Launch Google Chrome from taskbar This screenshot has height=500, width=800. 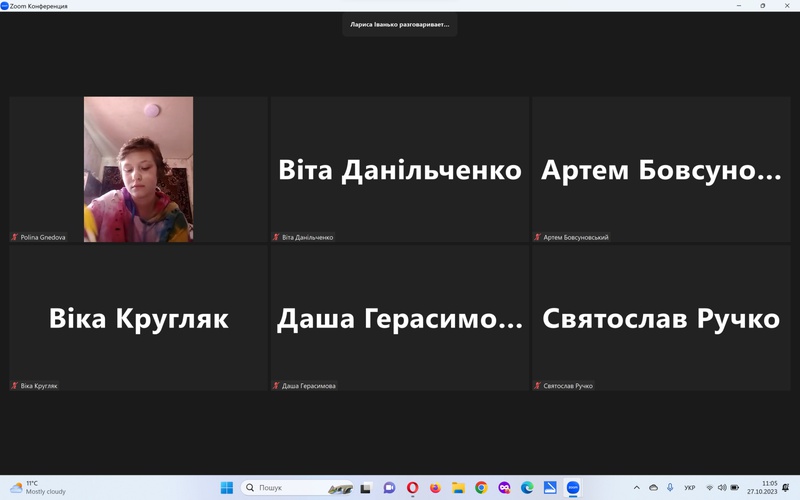click(x=481, y=488)
